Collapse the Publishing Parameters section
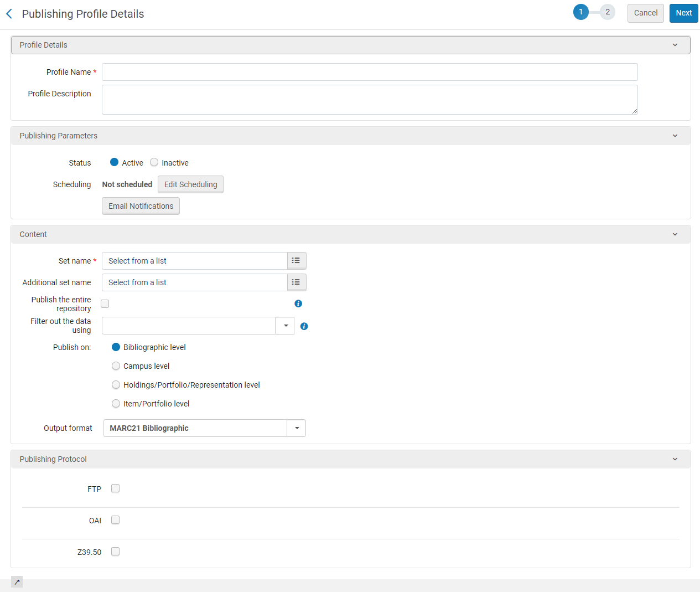This screenshot has width=700, height=592. (675, 136)
